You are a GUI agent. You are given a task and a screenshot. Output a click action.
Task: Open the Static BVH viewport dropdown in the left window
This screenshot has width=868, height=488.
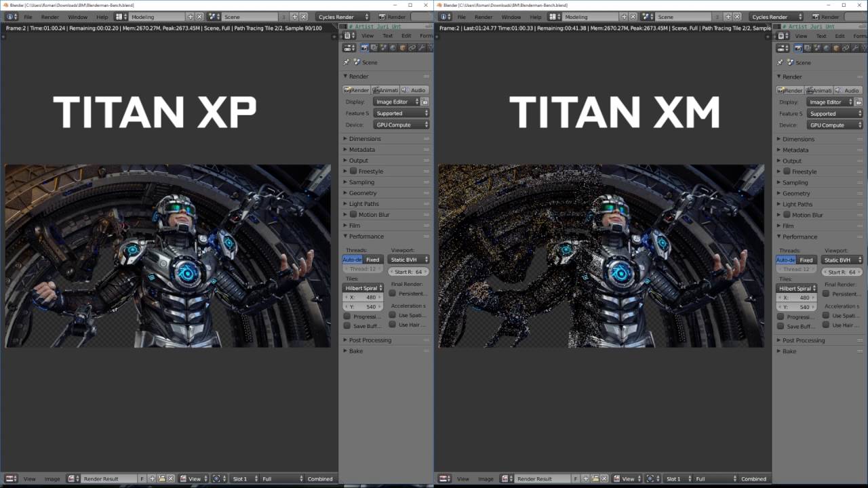pos(409,260)
